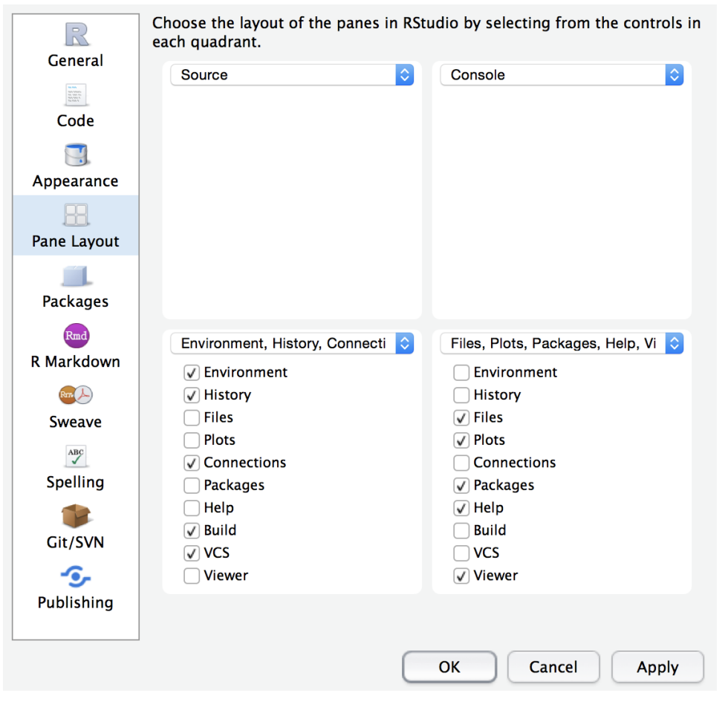
Task: Check History in the bottom-right quadrant
Action: tap(461, 395)
